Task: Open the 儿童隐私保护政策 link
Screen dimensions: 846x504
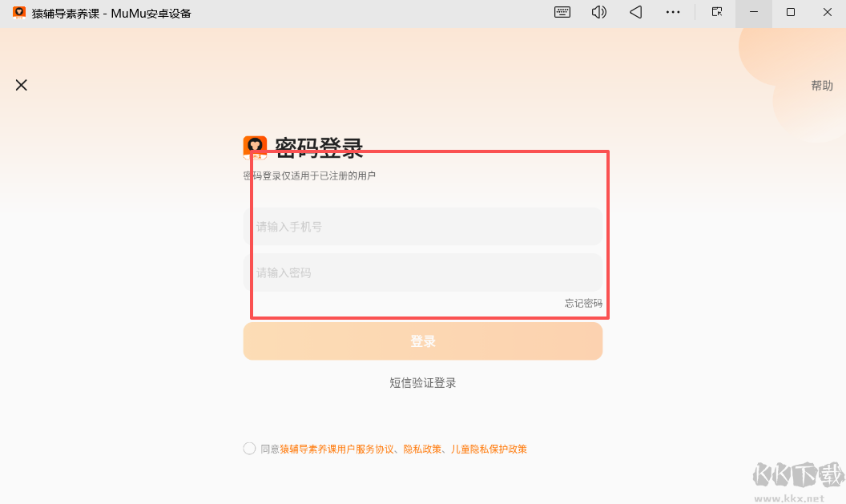Action: [x=489, y=449]
